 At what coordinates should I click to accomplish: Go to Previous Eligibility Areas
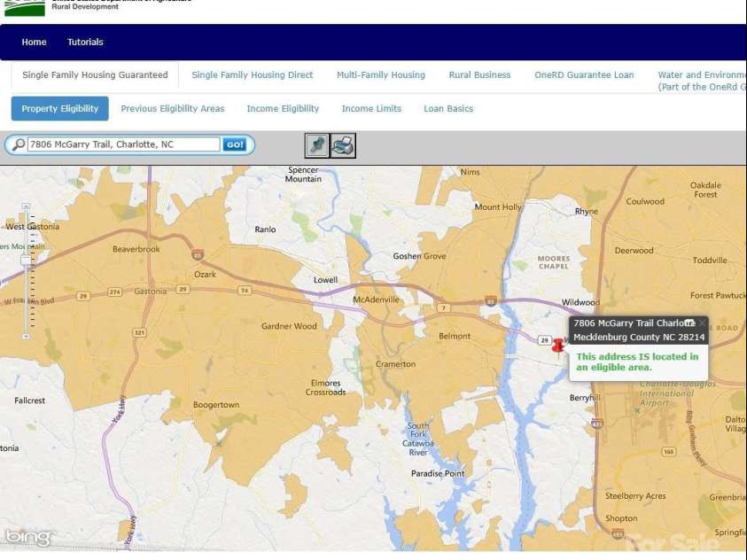point(173,109)
